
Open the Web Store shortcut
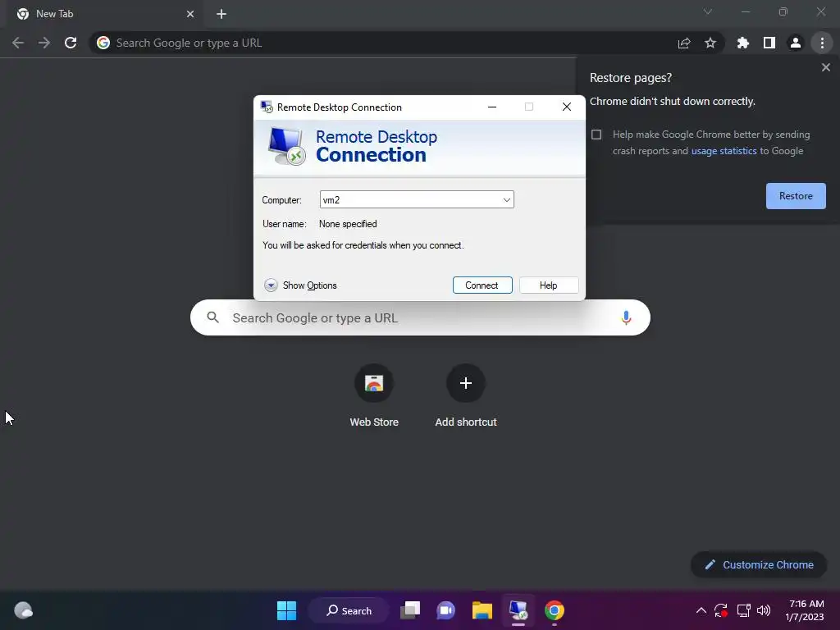374,396
